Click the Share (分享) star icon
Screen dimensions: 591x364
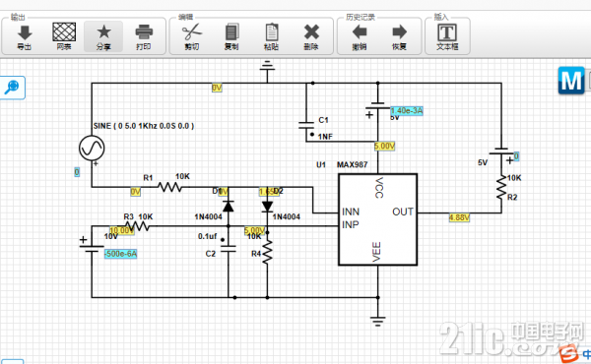(x=103, y=32)
